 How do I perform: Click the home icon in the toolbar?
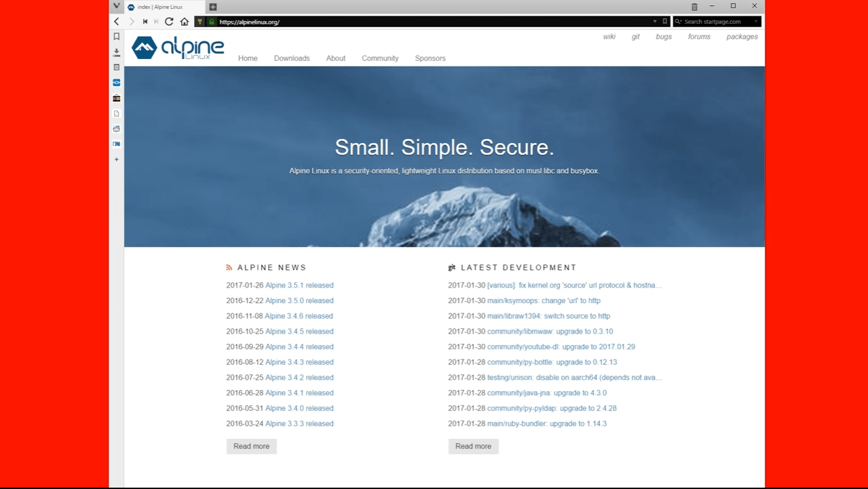[184, 21]
